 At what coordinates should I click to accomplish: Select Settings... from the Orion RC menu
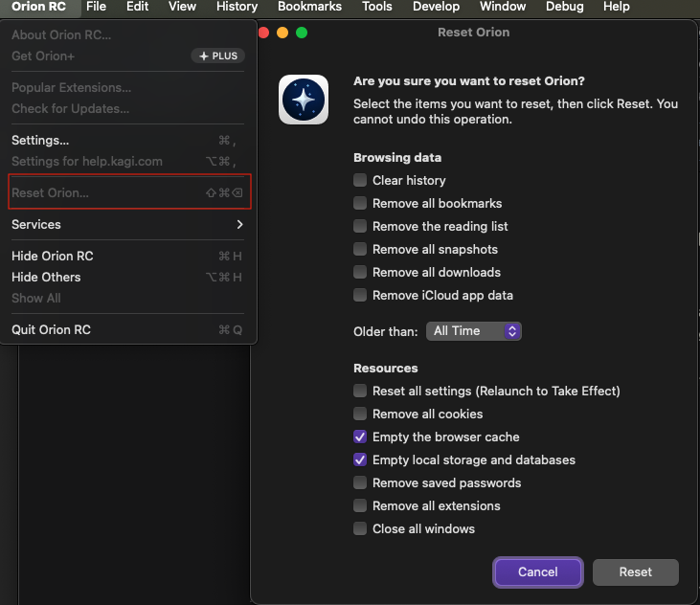(x=40, y=140)
